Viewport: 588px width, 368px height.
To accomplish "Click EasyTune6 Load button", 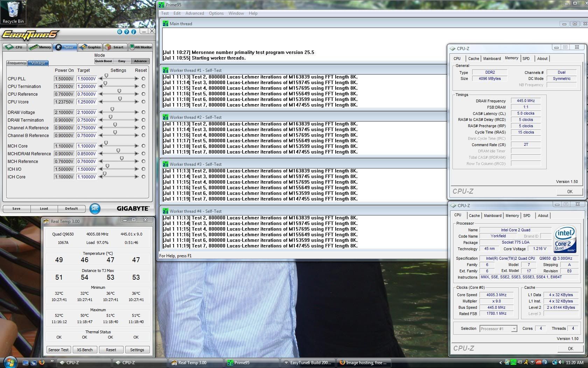I will (44, 209).
